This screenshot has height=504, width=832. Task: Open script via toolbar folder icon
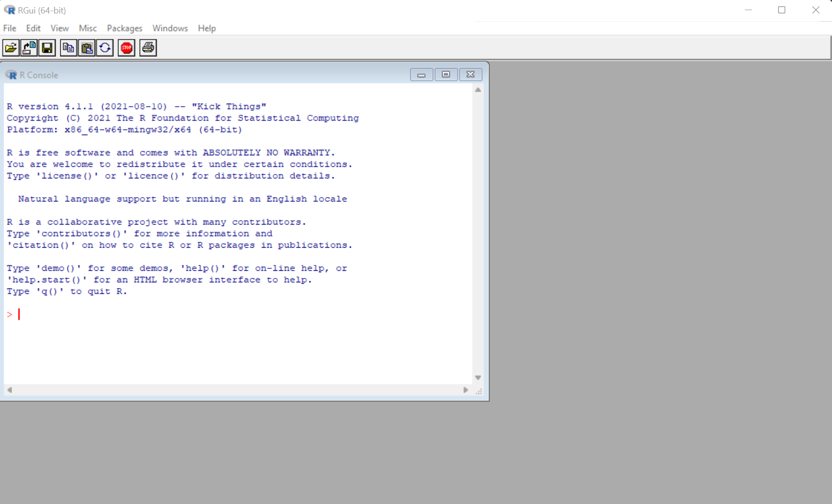tap(11, 48)
